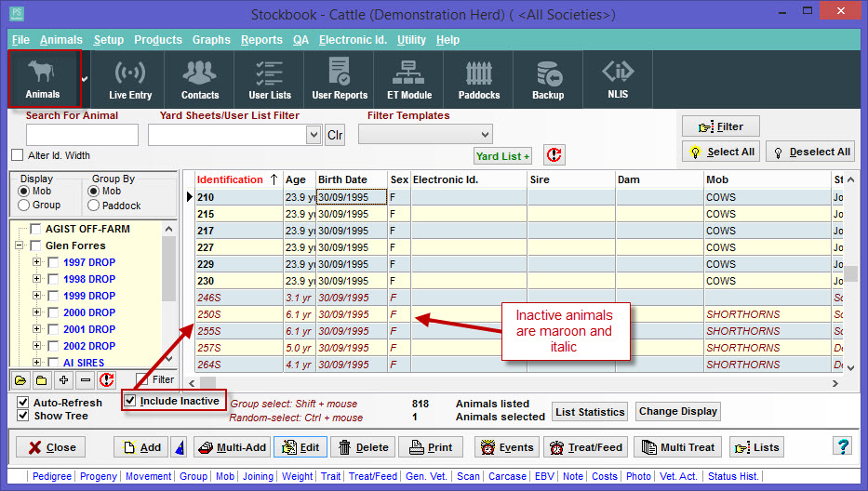The height and width of the screenshot is (491, 868).
Task: Select the Display Mob radio button
Action: 24,191
